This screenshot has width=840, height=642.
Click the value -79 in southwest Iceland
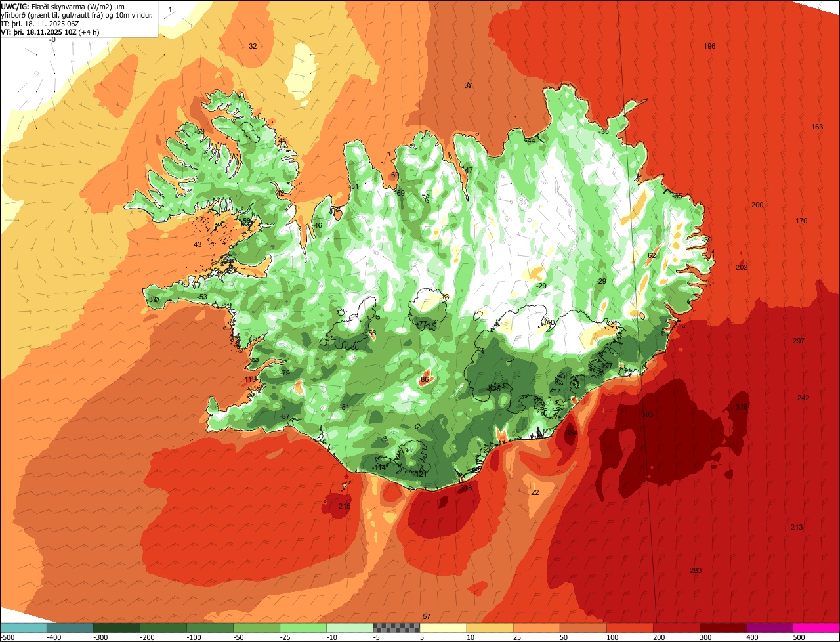click(284, 373)
